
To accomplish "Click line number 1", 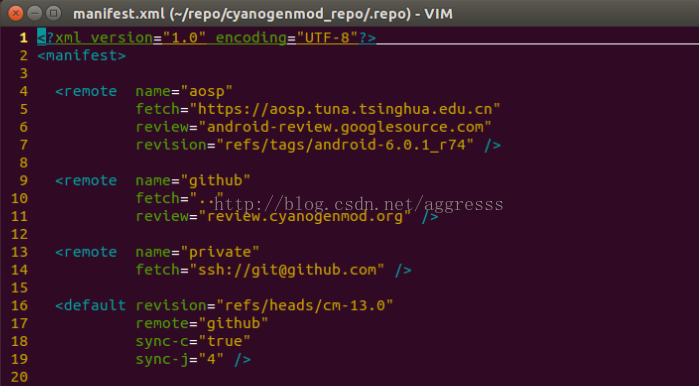I will 24,38.
